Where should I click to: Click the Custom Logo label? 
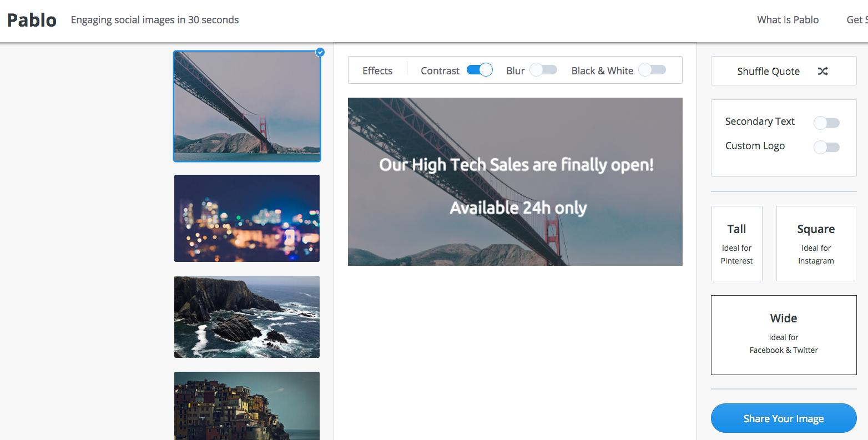755,146
